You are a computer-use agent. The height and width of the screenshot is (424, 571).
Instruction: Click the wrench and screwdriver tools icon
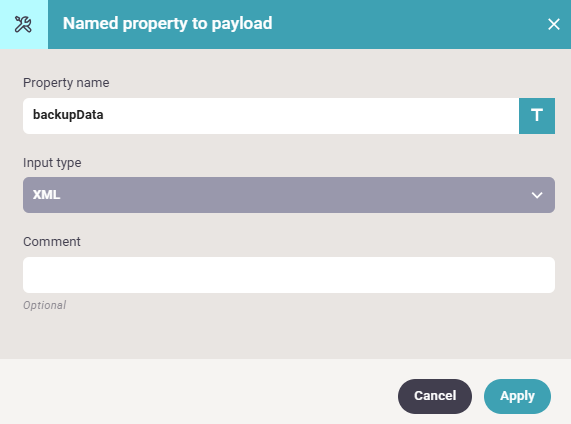pos(23,24)
